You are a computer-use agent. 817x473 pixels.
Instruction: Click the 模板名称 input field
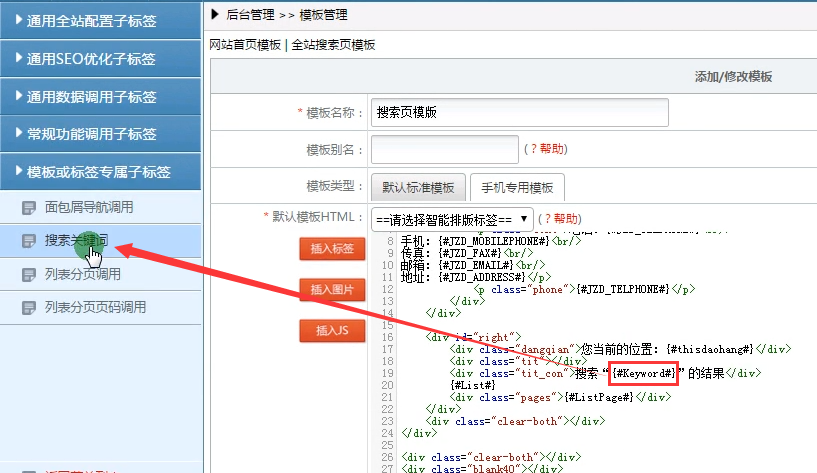(x=519, y=113)
